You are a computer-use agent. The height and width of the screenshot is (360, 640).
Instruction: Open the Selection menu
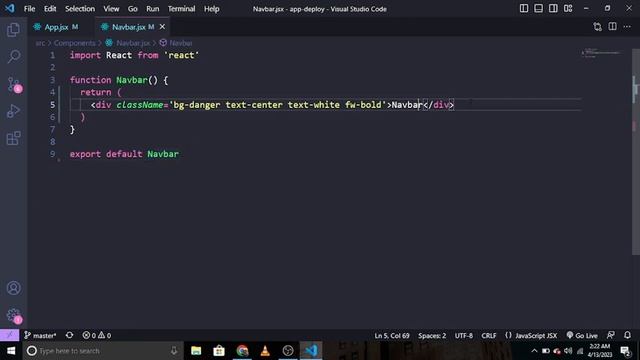point(80,9)
